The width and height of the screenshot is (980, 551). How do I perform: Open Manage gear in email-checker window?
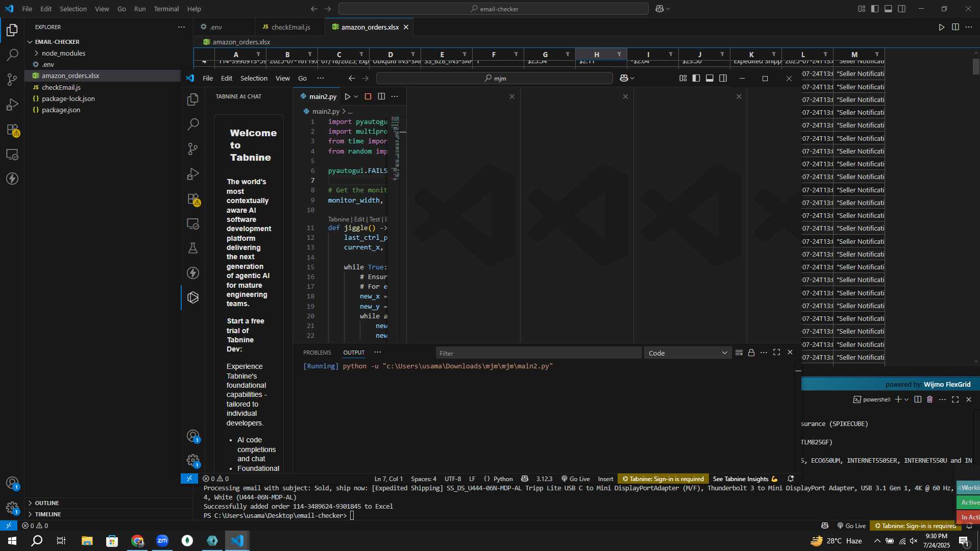click(12, 508)
